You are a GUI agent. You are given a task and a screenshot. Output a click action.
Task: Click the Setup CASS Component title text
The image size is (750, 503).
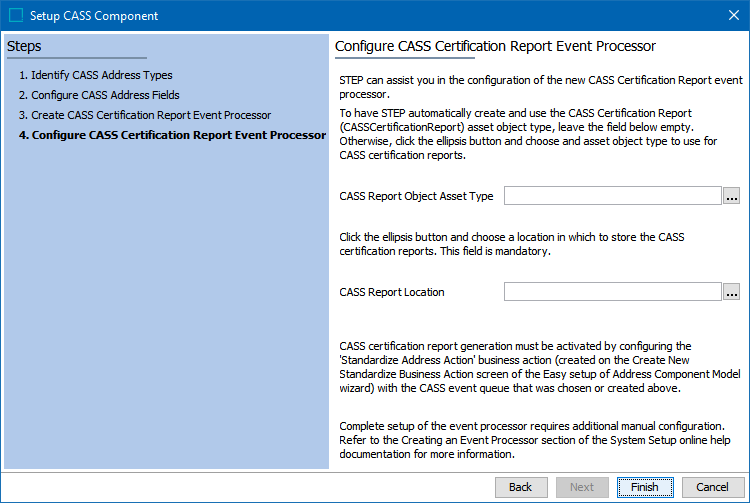click(x=94, y=16)
